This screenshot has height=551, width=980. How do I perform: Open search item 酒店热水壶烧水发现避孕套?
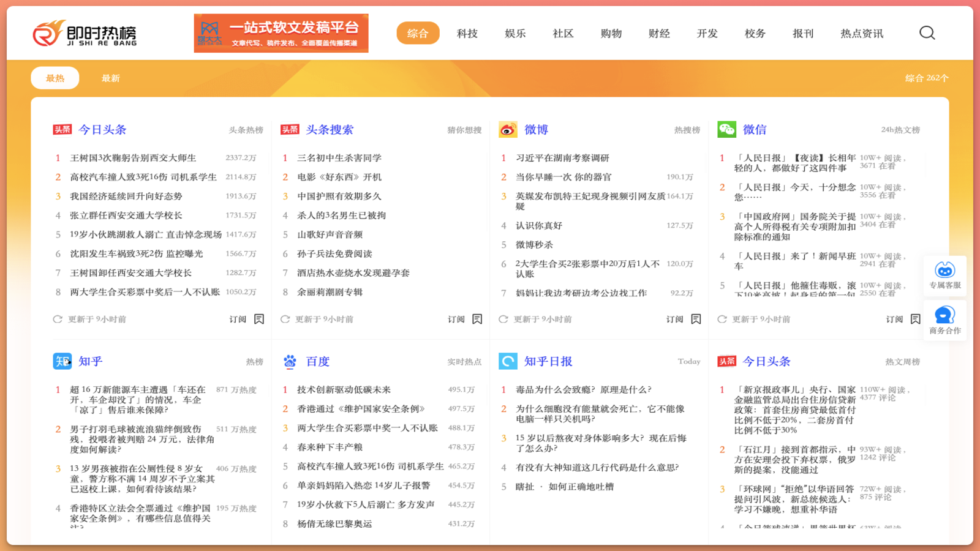click(353, 272)
